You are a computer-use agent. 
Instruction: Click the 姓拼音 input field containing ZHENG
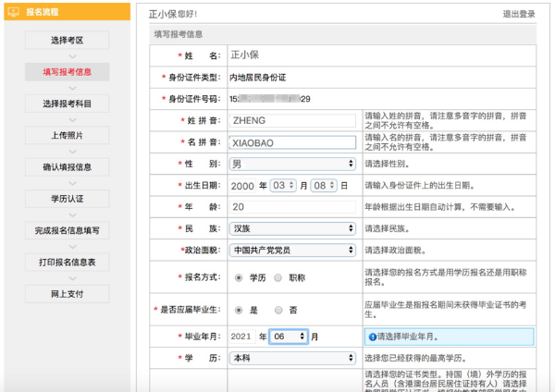pyautogui.click(x=291, y=120)
